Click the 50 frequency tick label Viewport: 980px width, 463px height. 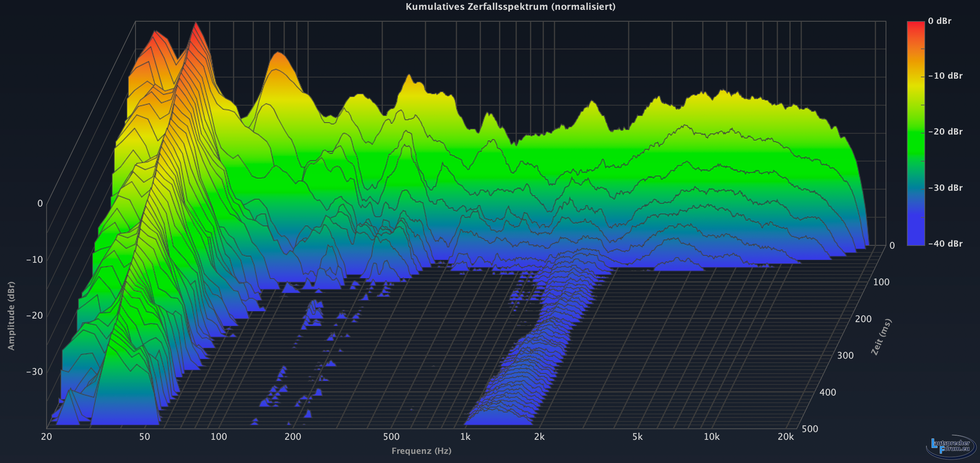(144, 437)
